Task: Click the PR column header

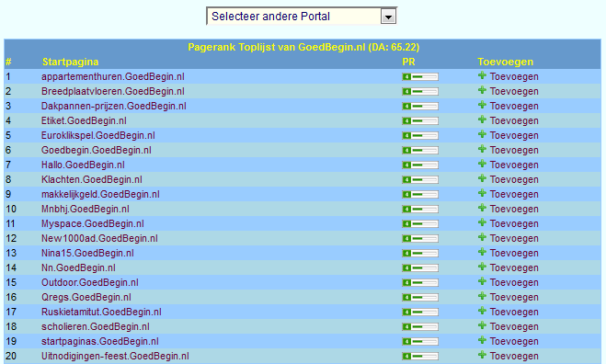Action: click(x=408, y=62)
